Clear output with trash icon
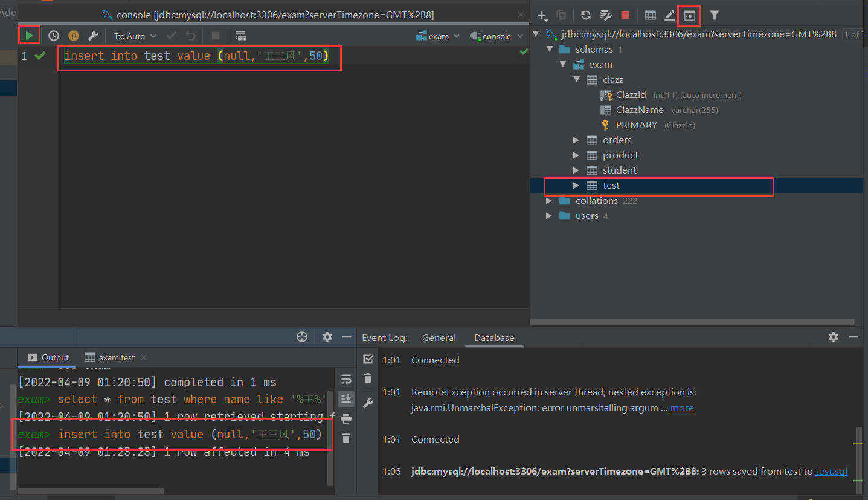Image resolution: width=868 pixels, height=500 pixels. [346, 438]
